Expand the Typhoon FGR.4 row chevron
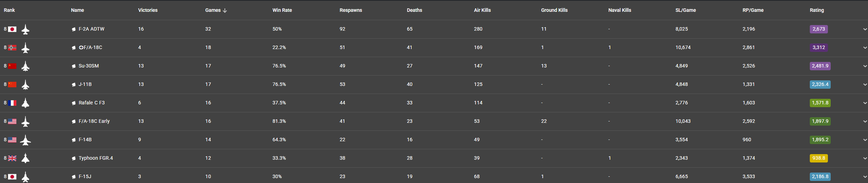868x183 pixels. (865, 158)
